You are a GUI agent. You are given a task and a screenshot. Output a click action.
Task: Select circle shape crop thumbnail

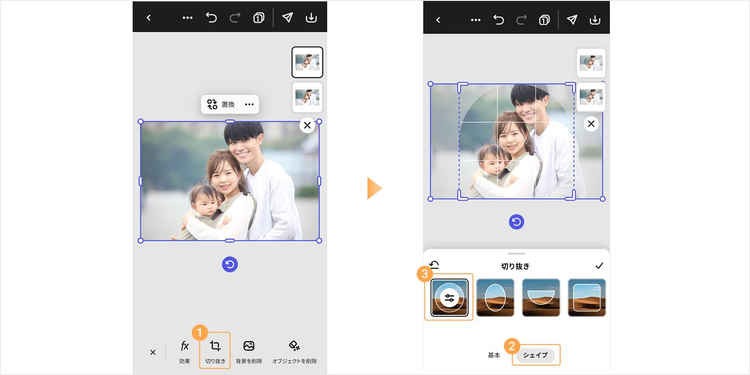click(449, 298)
